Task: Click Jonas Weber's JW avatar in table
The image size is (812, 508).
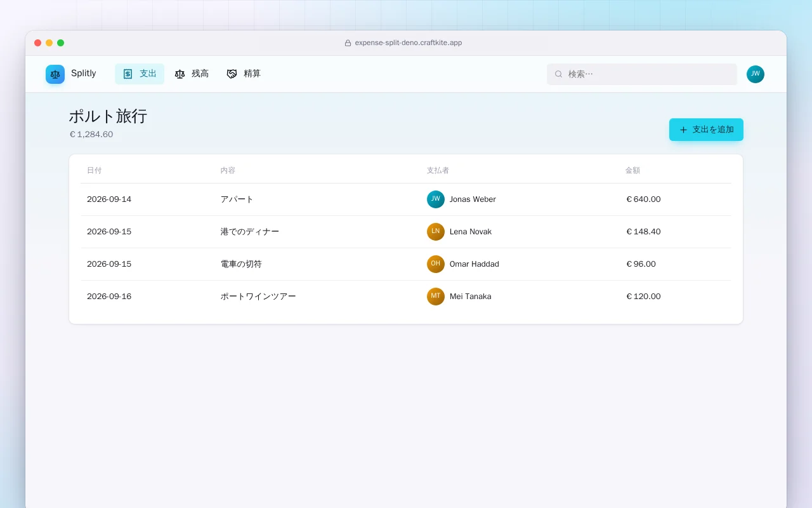Action: 436,199
